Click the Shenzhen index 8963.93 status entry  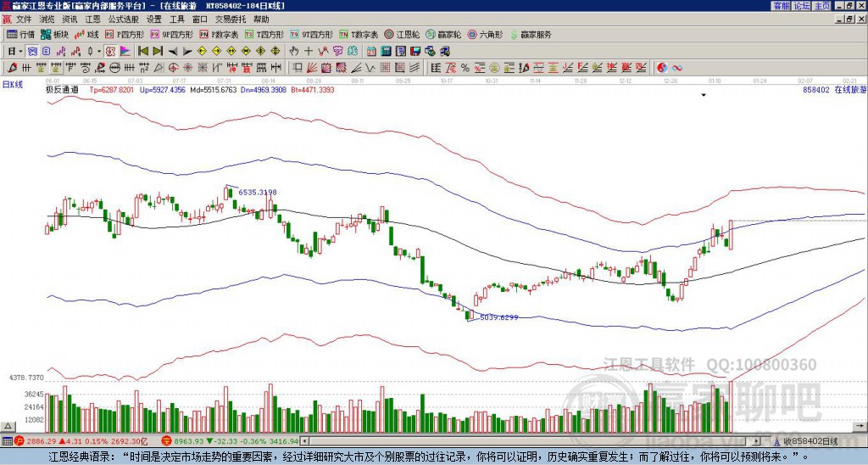pyautogui.click(x=231, y=442)
